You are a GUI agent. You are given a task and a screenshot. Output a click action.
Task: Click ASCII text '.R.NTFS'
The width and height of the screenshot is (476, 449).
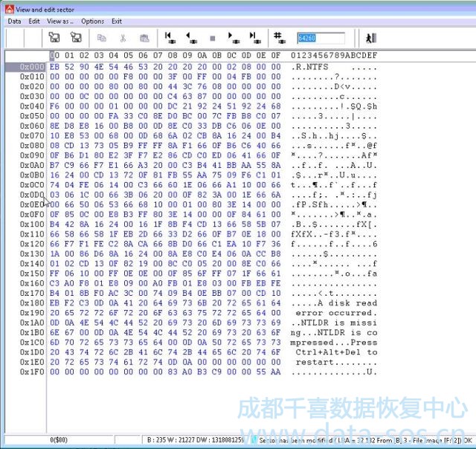click(309, 67)
